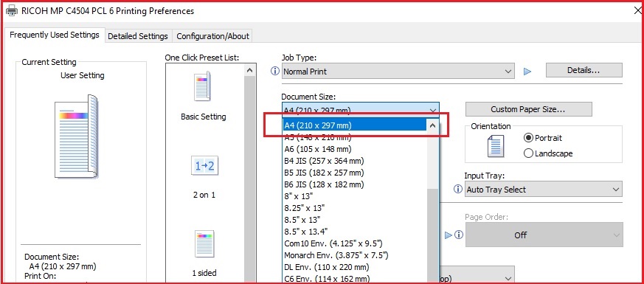Click blue arrow left of Off dropdown
This screenshot has height=284, width=644.
click(x=449, y=235)
